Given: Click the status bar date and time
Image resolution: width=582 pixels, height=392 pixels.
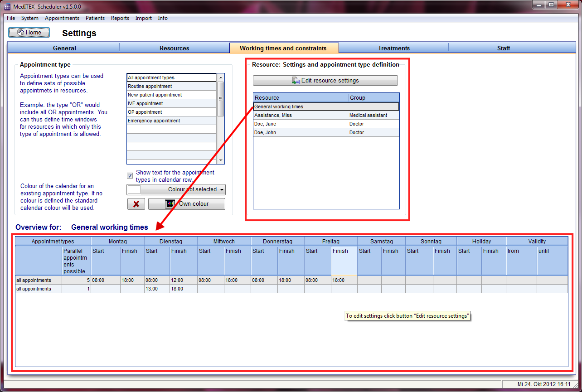Looking at the screenshot, I should pyautogui.click(x=544, y=384).
